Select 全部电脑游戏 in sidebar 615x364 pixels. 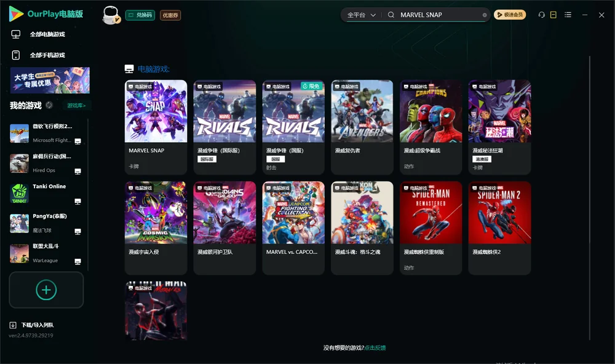pos(47,34)
